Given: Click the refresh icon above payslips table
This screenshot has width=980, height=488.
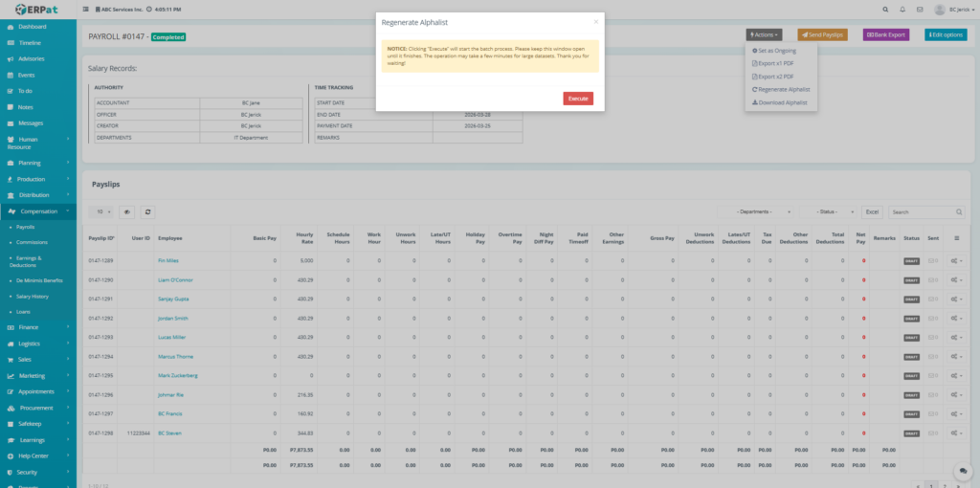Looking at the screenshot, I should click(148, 211).
